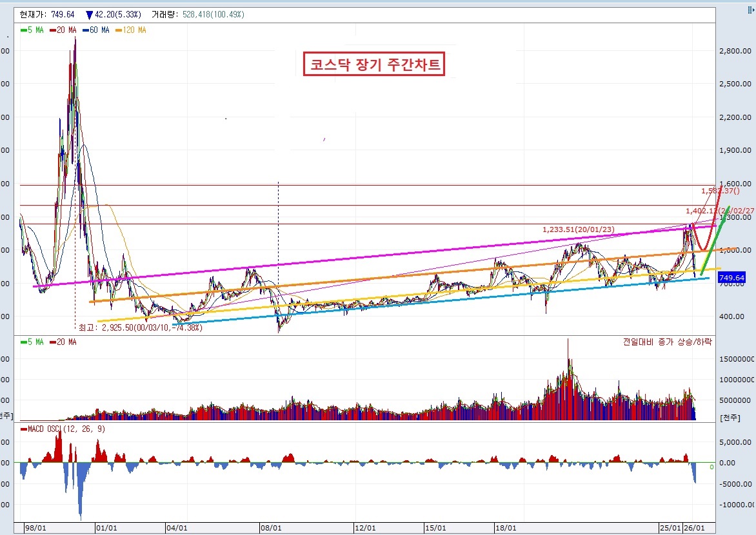Viewport: 756px width, 535px height.
Task: Select the green upward arrow drawing
Action: tap(715, 240)
